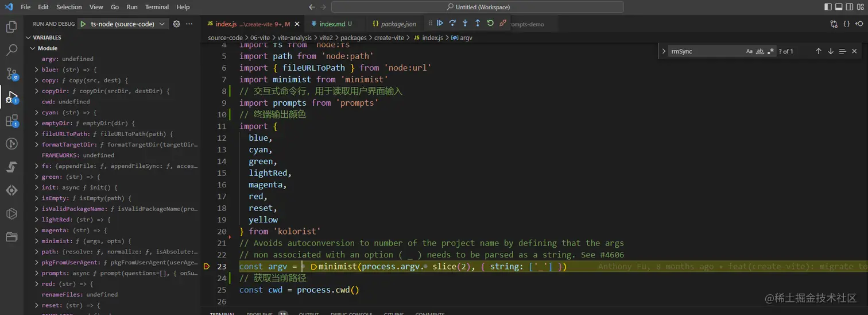
Task: Select the FRAMEWORKS: undefined variable row
Action: click(x=112, y=155)
